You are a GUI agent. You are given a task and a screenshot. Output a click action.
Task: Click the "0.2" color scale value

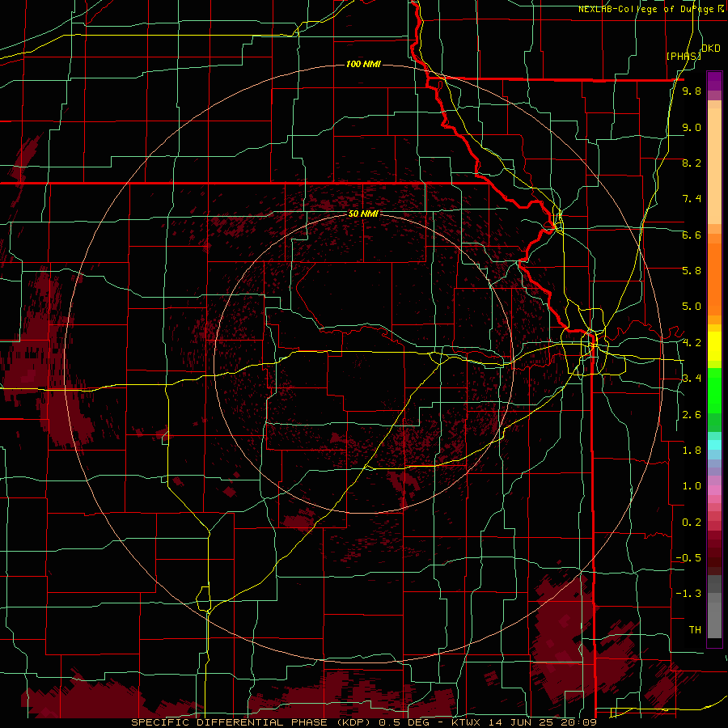coord(692,523)
